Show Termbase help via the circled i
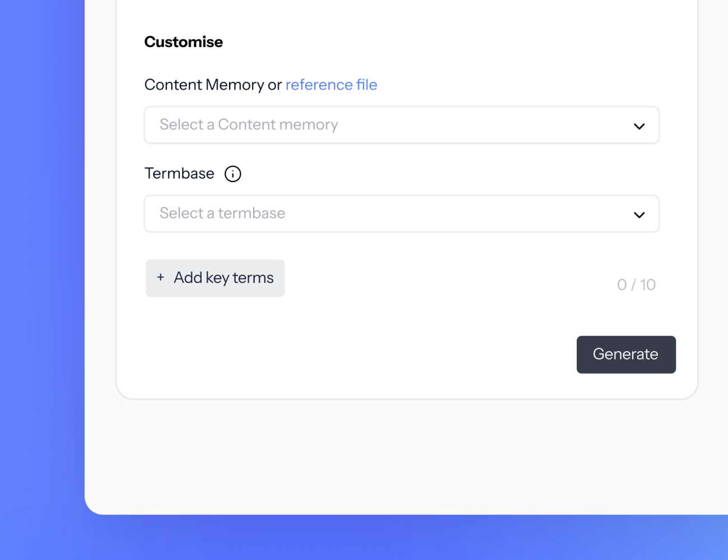The width and height of the screenshot is (728, 560). 233,174
